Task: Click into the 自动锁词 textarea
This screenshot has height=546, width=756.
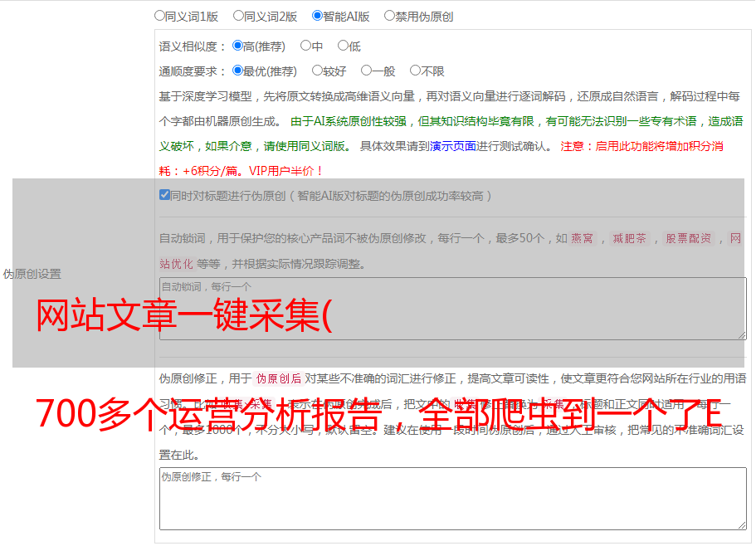Action: (x=453, y=309)
